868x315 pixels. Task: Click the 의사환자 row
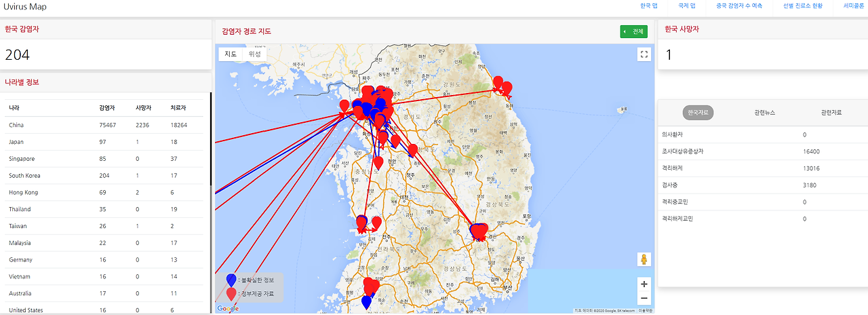(x=763, y=135)
